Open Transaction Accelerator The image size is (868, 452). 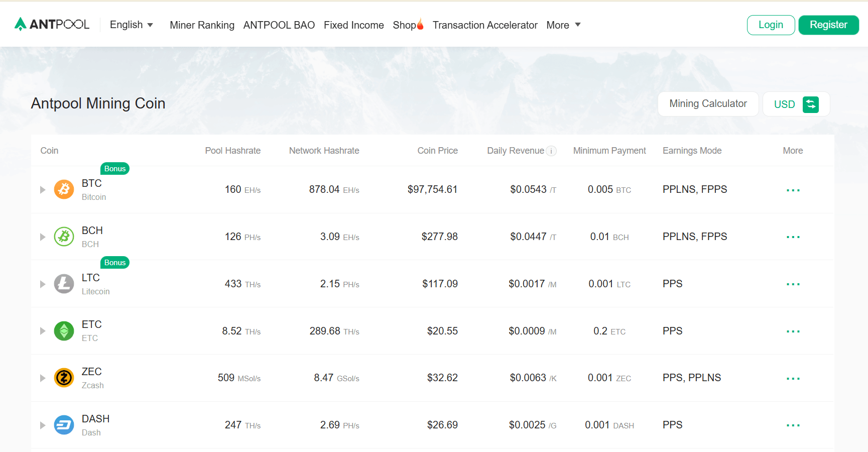pos(485,25)
